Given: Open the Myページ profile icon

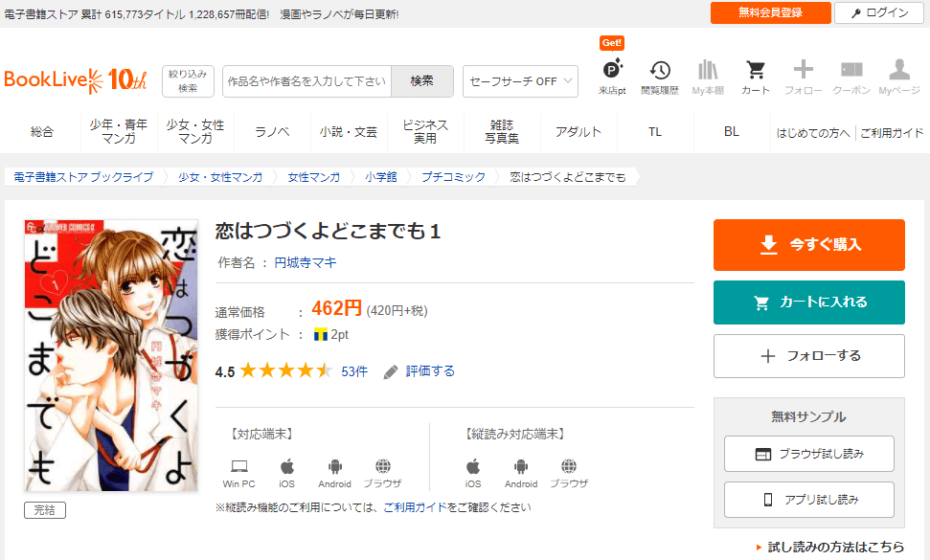Looking at the screenshot, I should point(898,77).
